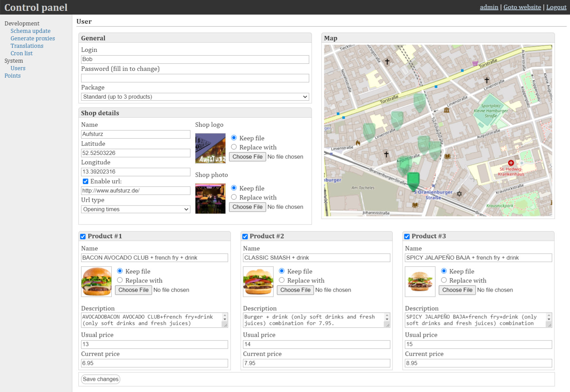Viewport: 570px width, 392px height.
Task: Select Replace with for shop logo
Action: click(x=234, y=147)
